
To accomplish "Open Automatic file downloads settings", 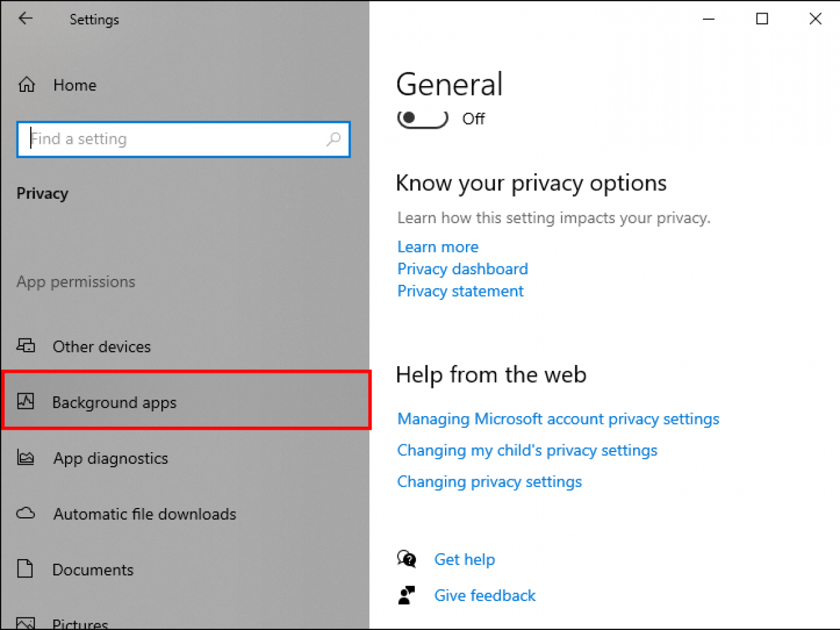I will click(x=144, y=514).
